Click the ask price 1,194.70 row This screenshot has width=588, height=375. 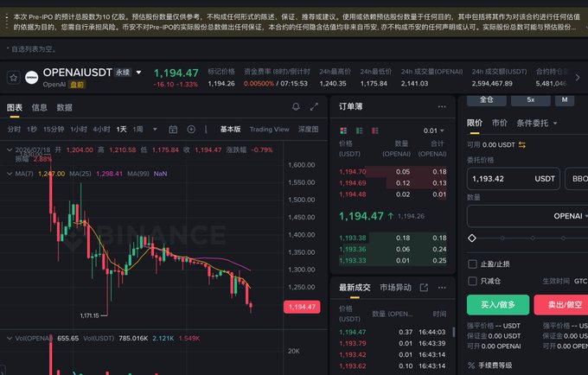393,172
